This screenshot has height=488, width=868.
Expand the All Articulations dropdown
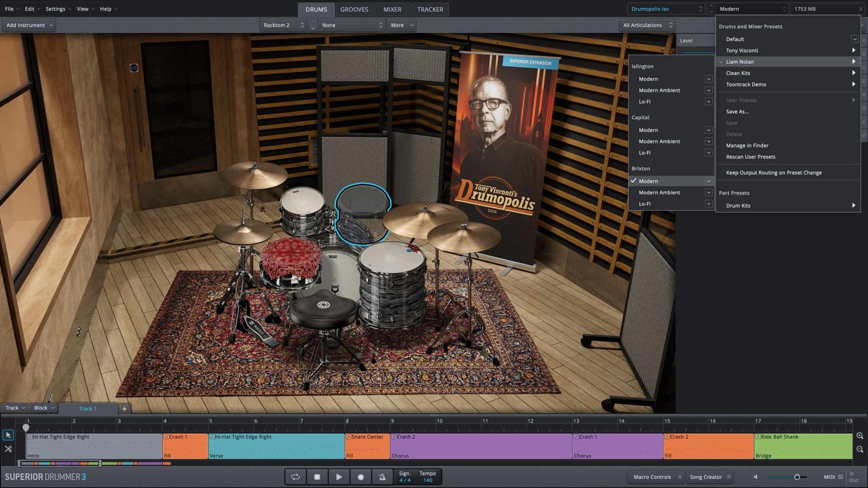pos(647,25)
